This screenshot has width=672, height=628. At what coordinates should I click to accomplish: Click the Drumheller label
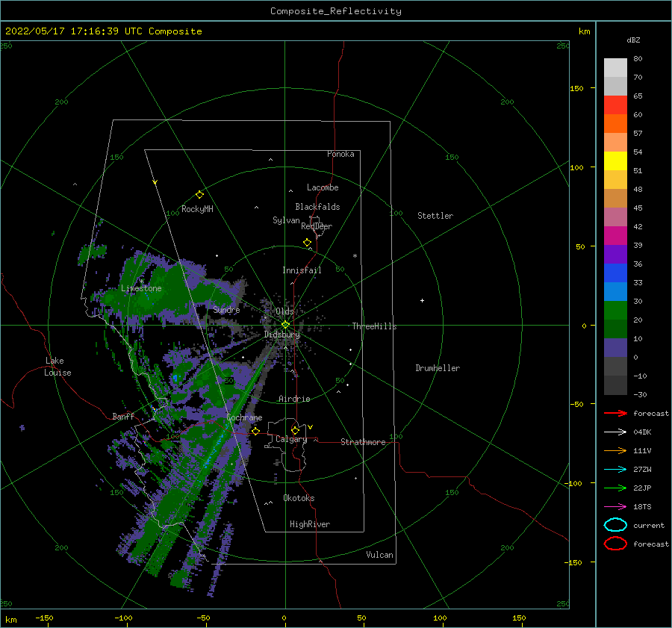point(438,368)
